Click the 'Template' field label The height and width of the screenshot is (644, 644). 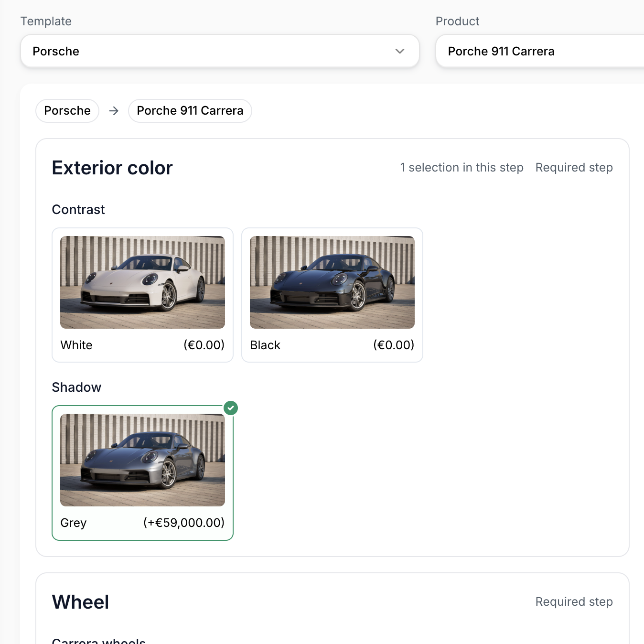(x=46, y=21)
